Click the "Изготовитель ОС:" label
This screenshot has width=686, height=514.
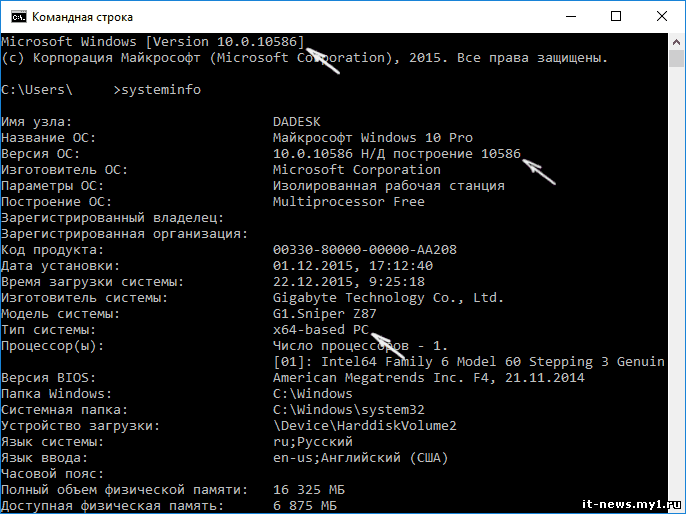pyautogui.click(x=65, y=170)
